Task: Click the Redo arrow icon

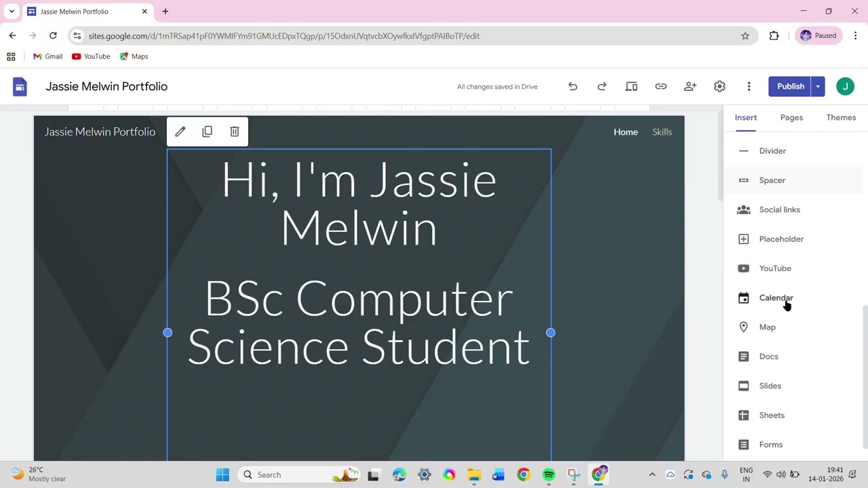Action: pyautogui.click(x=601, y=86)
